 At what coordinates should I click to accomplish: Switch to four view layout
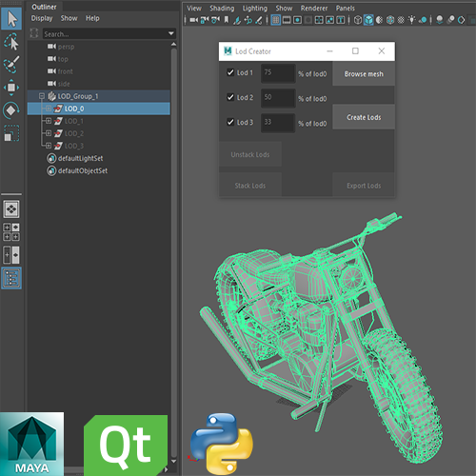coord(11,232)
